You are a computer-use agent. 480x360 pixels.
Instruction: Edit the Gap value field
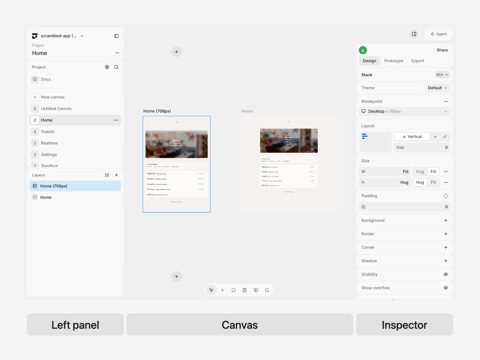click(422, 147)
